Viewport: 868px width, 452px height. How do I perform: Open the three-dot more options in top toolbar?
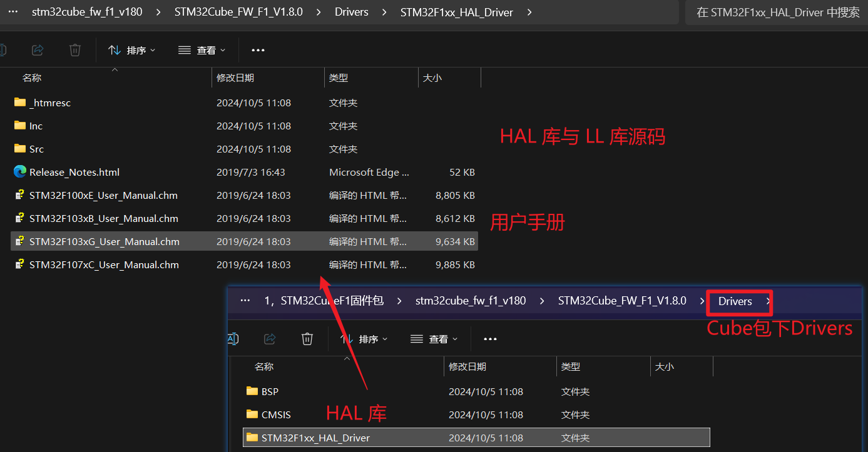tap(258, 50)
